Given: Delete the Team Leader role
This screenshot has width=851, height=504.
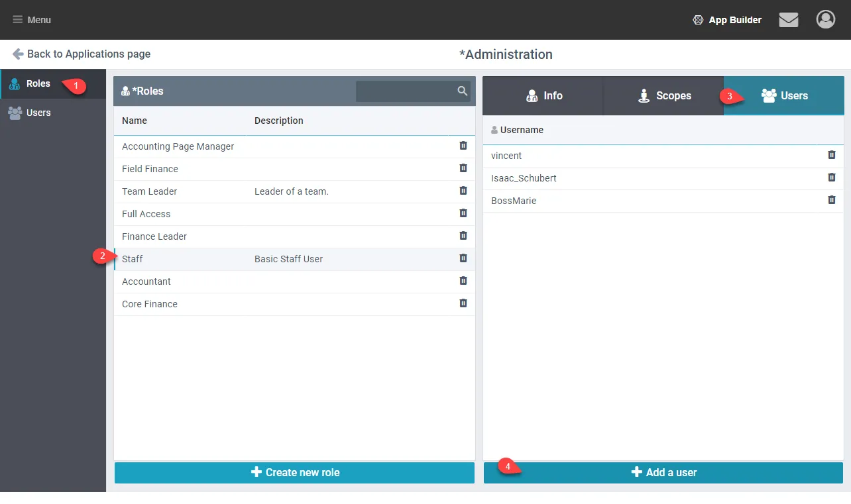Looking at the screenshot, I should (x=463, y=191).
